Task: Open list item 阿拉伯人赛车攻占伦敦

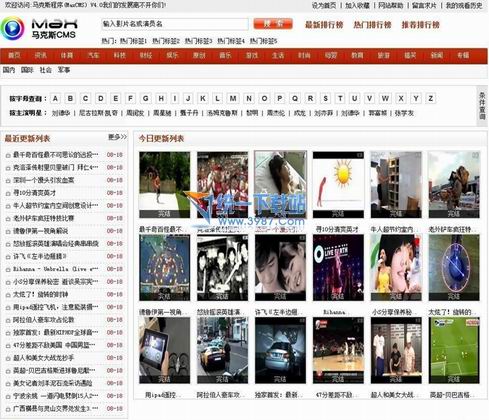Action: pyautogui.click(x=43, y=320)
